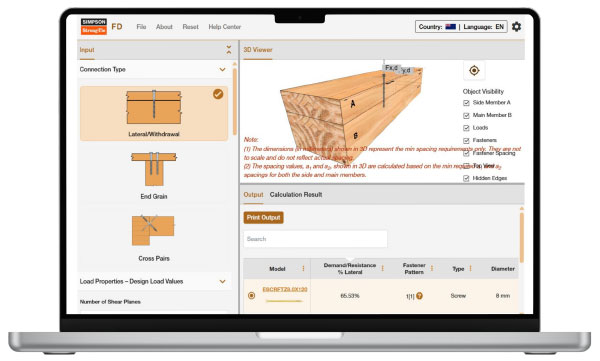Collapse the Input panel double-arrow icon
600x361 pixels.
(x=229, y=50)
